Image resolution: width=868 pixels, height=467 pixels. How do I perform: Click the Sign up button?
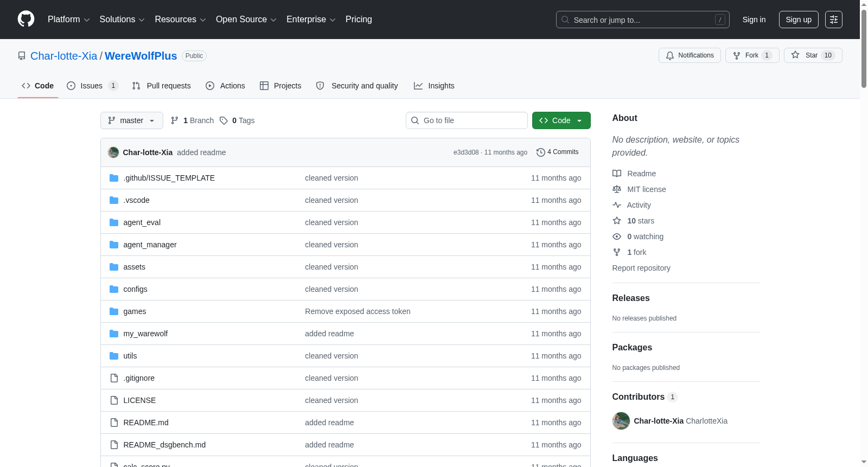coord(799,20)
